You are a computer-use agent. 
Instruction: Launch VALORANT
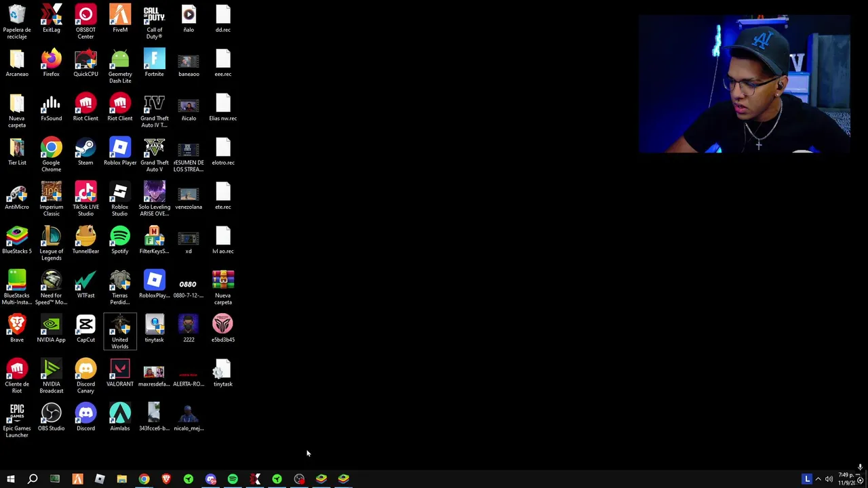[120, 372]
